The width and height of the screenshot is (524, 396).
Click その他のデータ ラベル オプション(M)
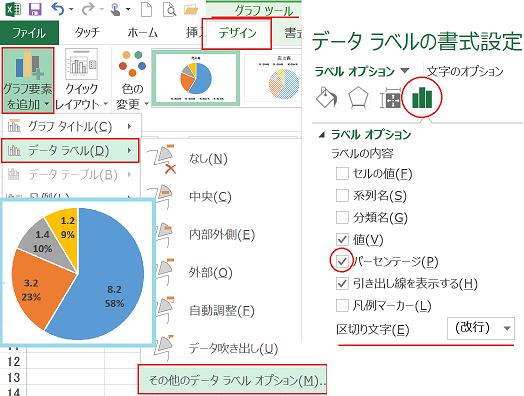pyautogui.click(x=232, y=380)
